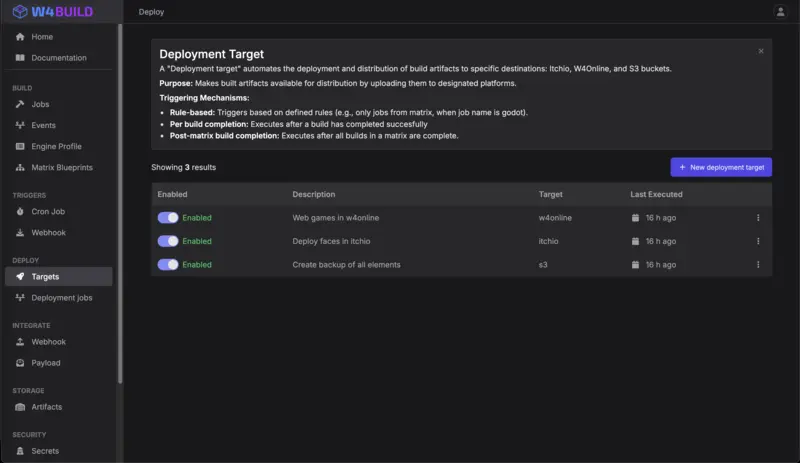This screenshot has height=463, width=800.
Task: Click the Integrate Webhook upload icon
Action: [20, 342]
